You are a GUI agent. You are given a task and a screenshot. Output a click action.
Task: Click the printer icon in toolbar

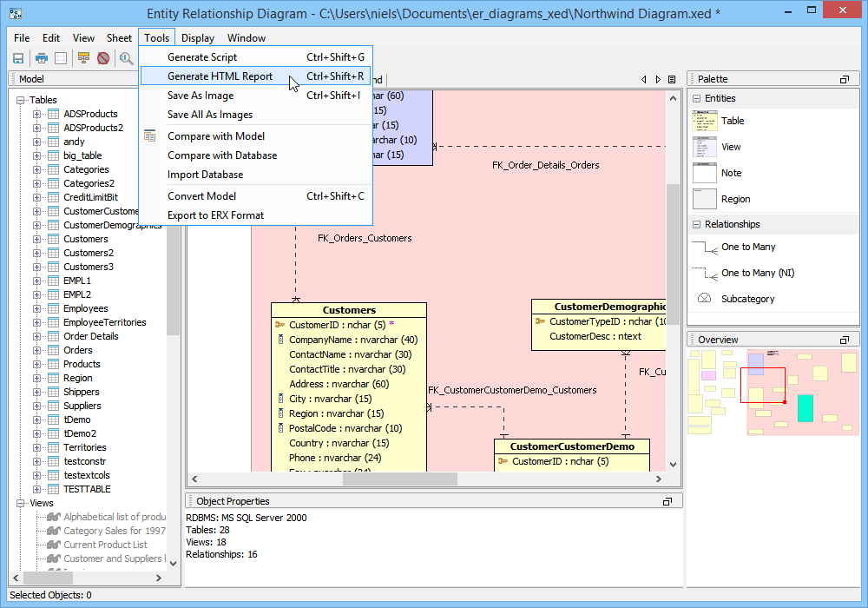click(42, 58)
